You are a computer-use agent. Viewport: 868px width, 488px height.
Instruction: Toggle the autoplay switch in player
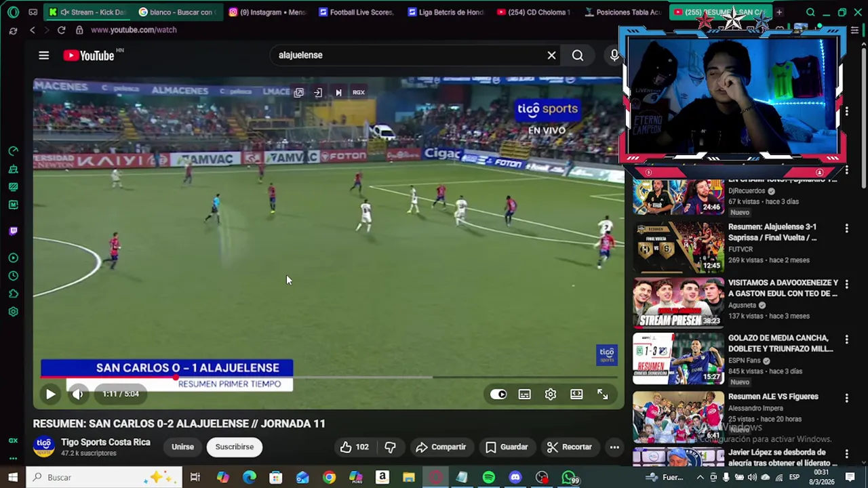pyautogui.click(x=498, y=394)
